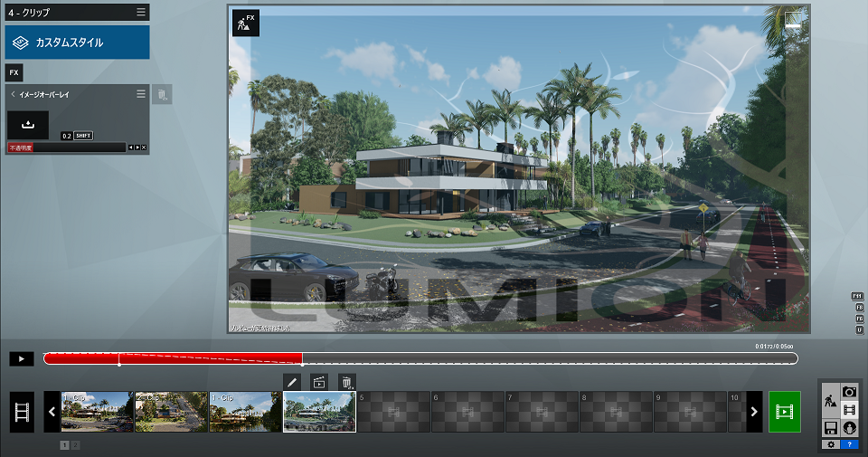
Task: Click empty clip slot 7
Action: [x=542, y=412]
